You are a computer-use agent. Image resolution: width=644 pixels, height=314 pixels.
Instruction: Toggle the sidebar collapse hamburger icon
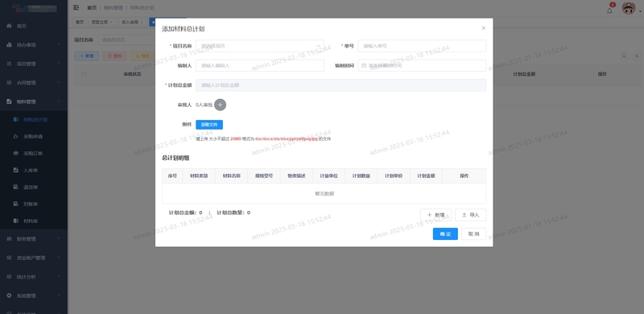[76, 7]
